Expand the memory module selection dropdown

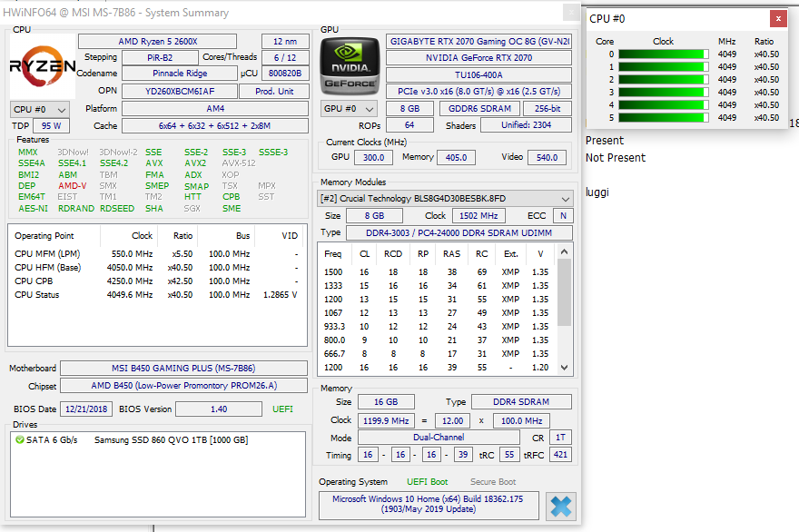coord(444,199)
